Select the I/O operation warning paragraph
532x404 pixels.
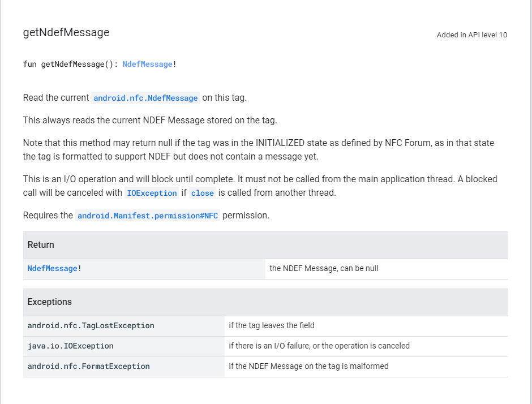260,186
